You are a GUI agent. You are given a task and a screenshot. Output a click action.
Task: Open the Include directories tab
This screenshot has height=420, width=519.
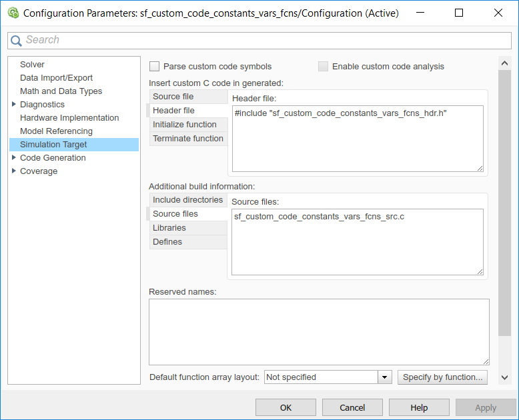click(188, 200)
